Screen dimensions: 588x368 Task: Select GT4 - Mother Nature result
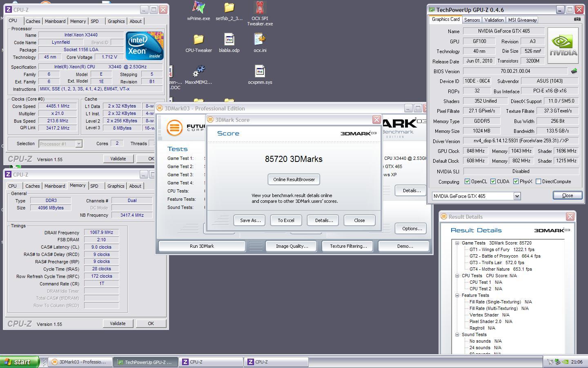[501, 269]
